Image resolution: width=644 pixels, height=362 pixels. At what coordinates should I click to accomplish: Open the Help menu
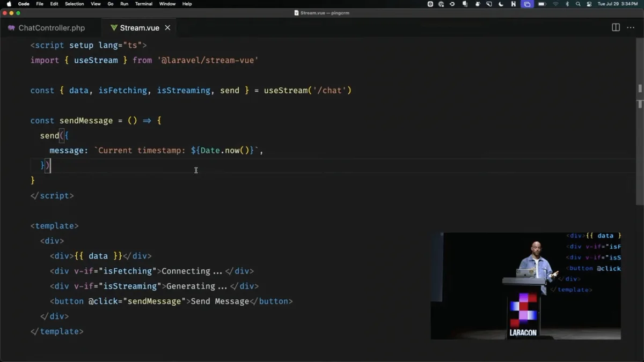coord(187,4)
